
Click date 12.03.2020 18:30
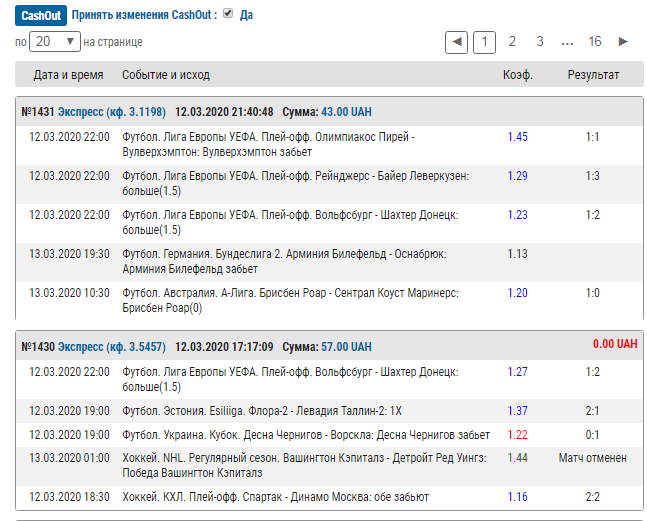click(69, 497)
